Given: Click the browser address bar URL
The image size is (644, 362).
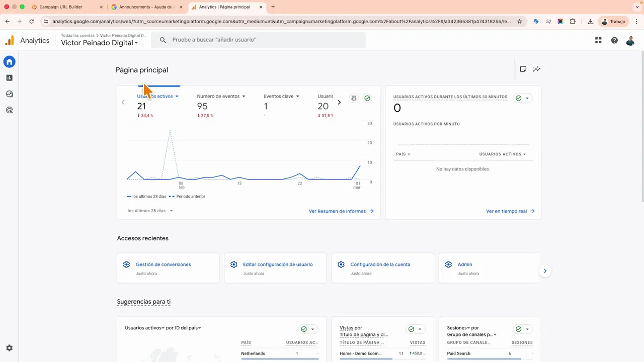Looking at the screenshot, I should 282,22.
